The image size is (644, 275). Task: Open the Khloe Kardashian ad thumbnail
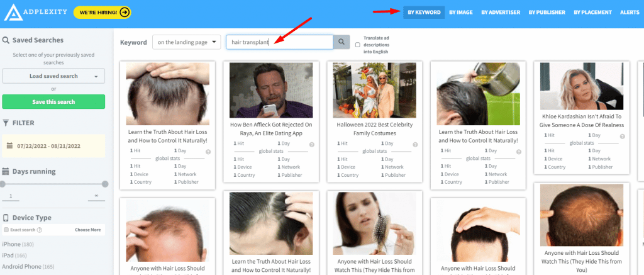point(582,86)
